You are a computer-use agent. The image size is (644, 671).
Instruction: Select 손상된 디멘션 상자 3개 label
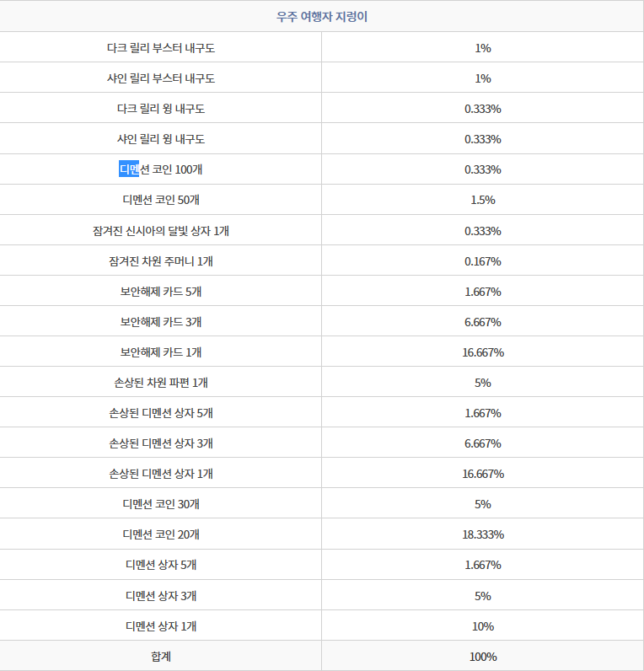[161, 443]
